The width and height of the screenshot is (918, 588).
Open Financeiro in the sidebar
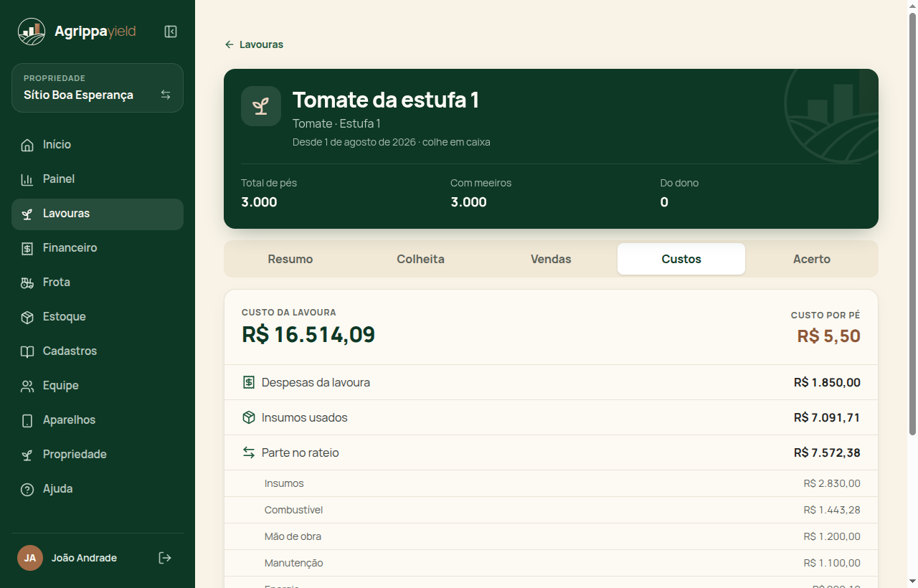tap(98, 248)
